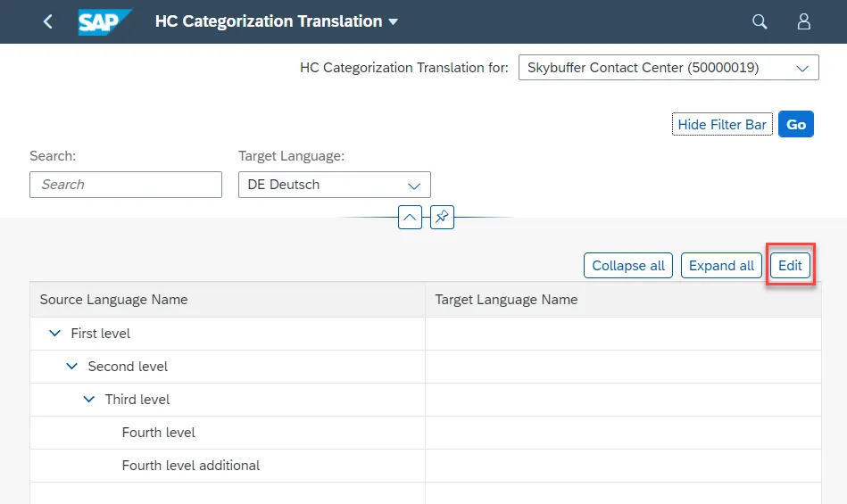Click Collapse all button
Image resolution: width=847 pixels, height=504 pixels.
coord(628,266)
